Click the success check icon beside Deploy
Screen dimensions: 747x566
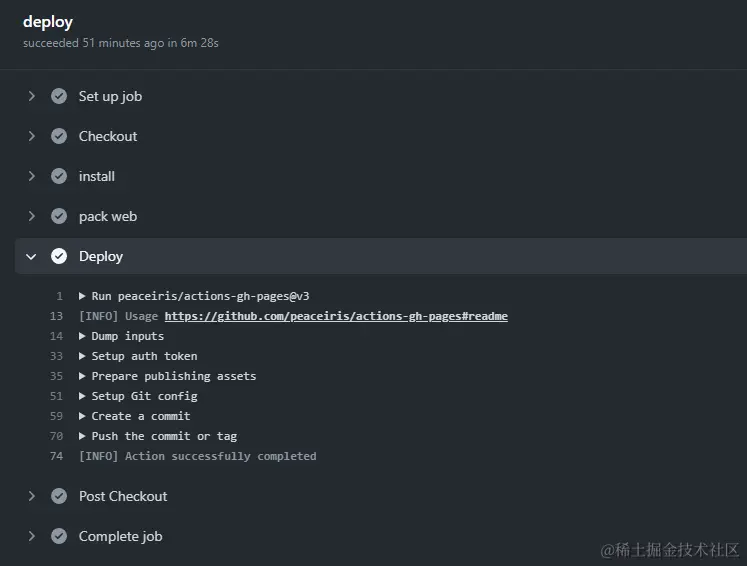(59, 256)
